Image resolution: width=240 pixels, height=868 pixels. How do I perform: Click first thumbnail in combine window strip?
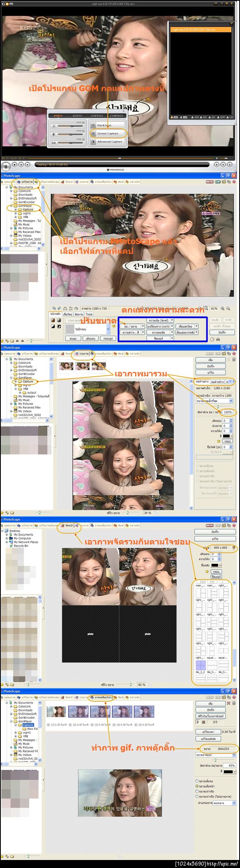click(66, 366)
